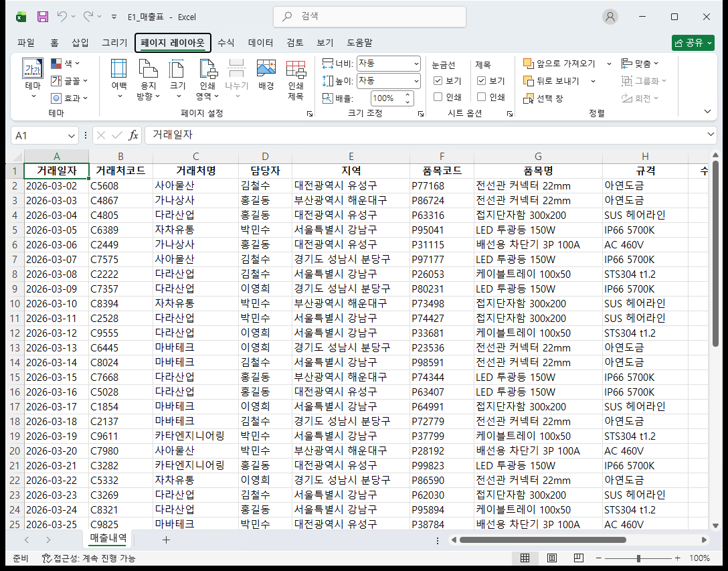Click the vertical scrollbar thumb

(x=715, y=254)
